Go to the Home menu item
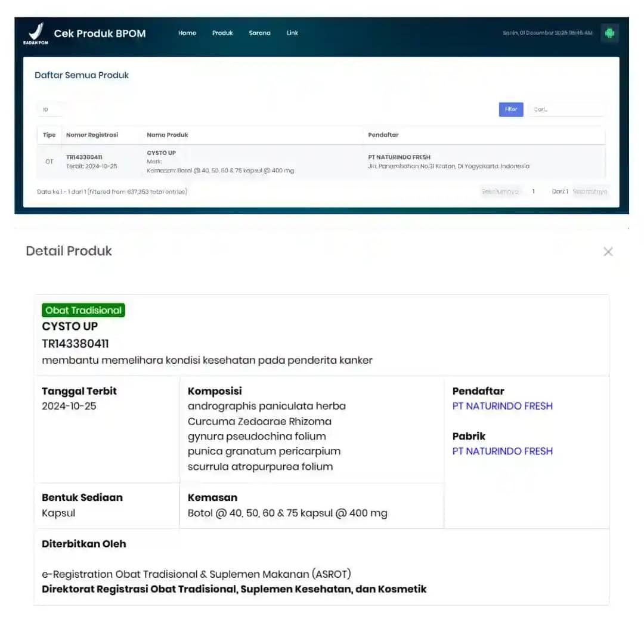 (x=187, y=33)
